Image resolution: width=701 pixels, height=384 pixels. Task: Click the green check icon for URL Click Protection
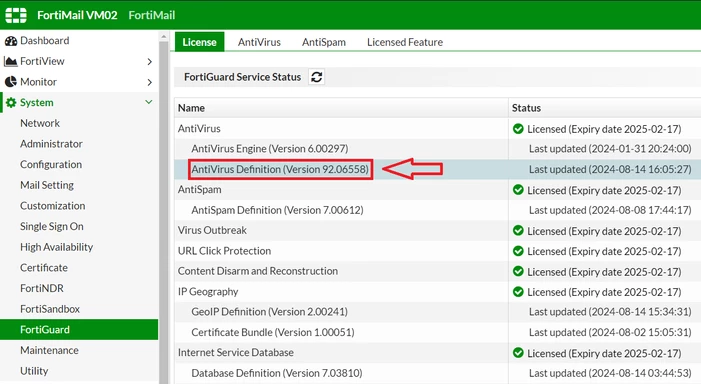point(518,251)
